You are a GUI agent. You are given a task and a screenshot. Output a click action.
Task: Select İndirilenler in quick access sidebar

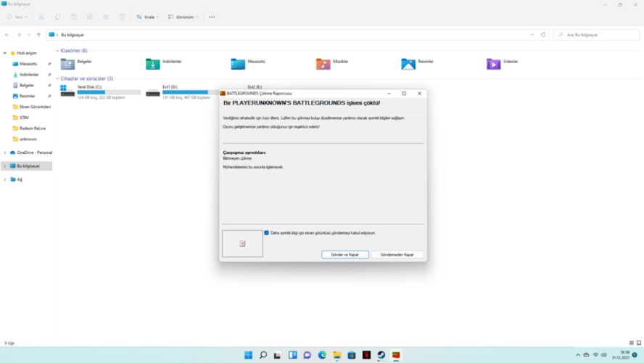[x=29, y=74]
